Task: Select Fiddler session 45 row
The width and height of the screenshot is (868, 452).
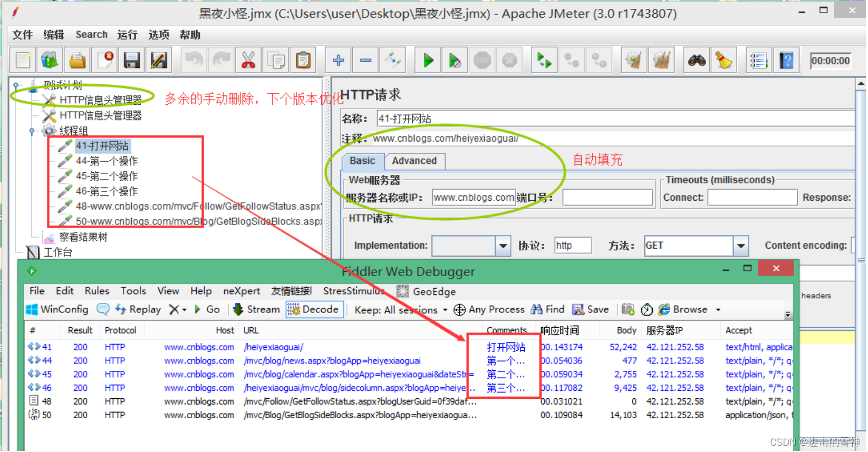Action: (x=409, y=374)
